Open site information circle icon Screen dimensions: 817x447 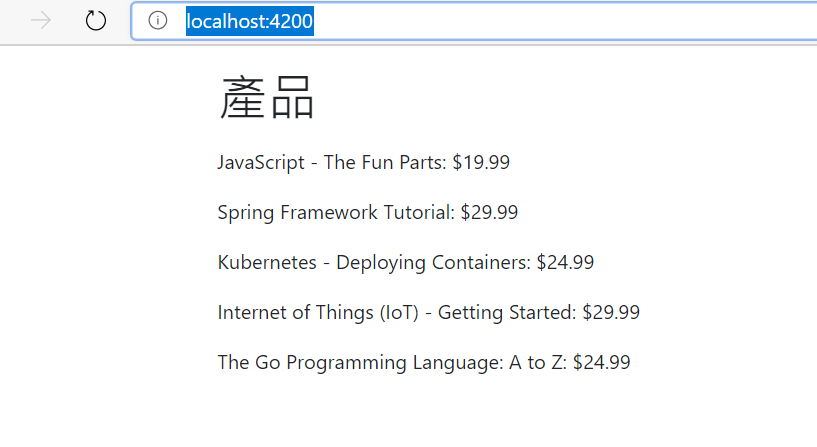[x=158, y=20]
